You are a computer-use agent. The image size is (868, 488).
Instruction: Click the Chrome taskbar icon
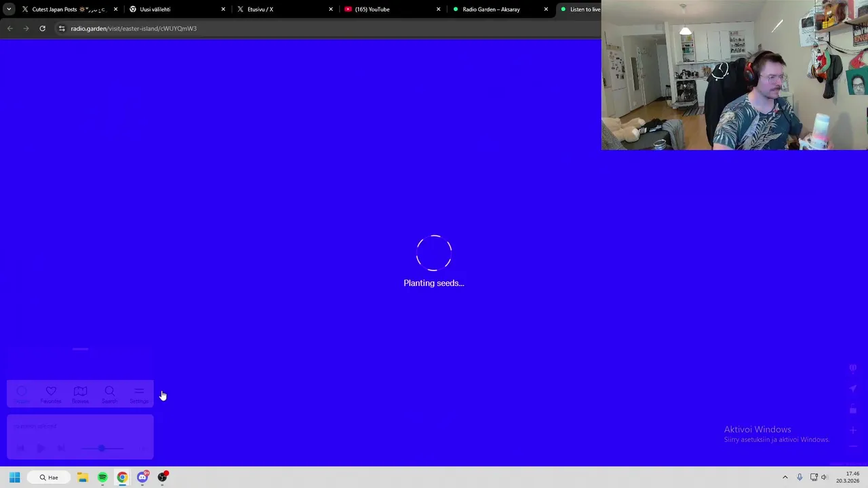pos(122,477)
